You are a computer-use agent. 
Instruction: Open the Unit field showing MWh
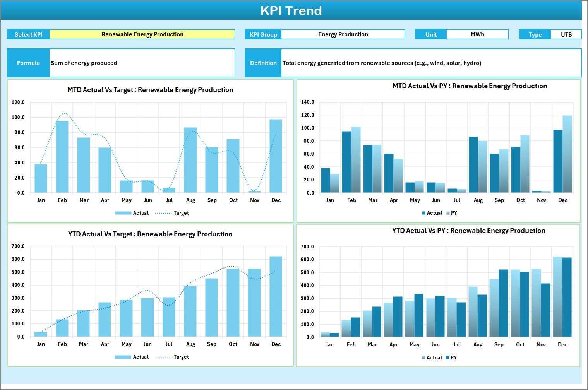[x=478, y=34]
